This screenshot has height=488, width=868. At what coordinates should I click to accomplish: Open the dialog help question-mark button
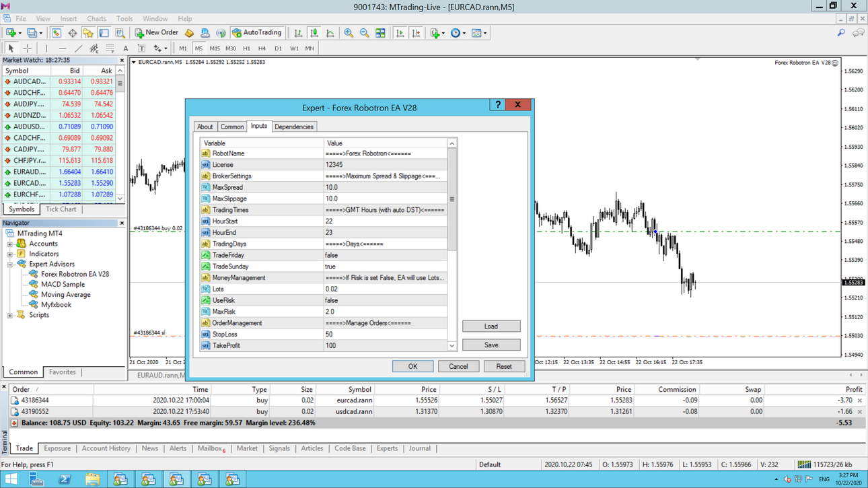click(498, 104)
